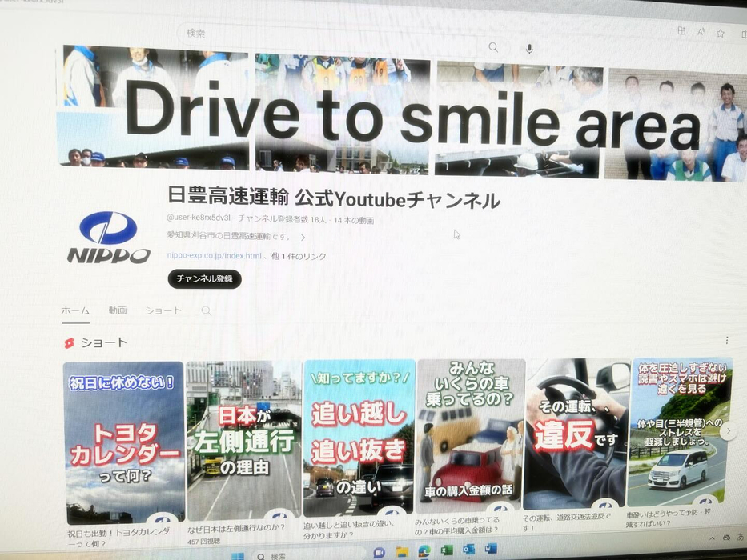Open File Explorer from the taskbar
747x560 pixels.
[x=402, y=552]
